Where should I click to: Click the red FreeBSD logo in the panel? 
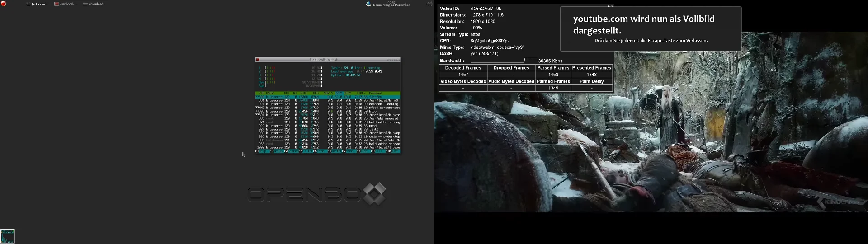click(4, 4)
